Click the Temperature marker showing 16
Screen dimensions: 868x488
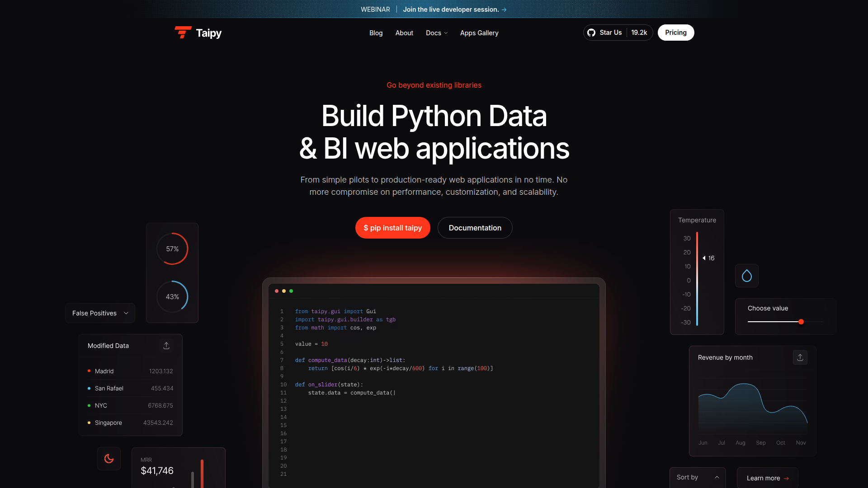click(x=708, y=258)
